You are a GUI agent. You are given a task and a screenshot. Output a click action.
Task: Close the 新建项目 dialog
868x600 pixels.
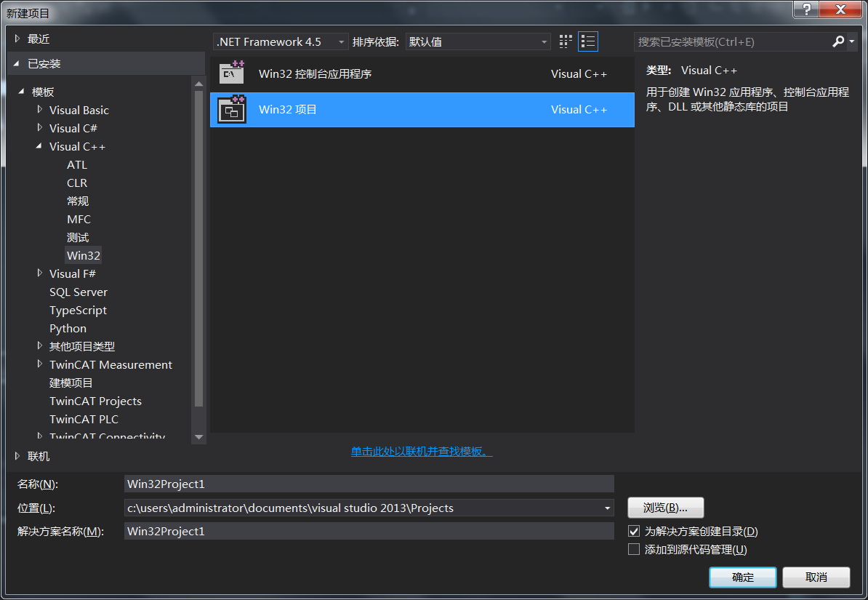pyautogui.click(x=840, y=9)
